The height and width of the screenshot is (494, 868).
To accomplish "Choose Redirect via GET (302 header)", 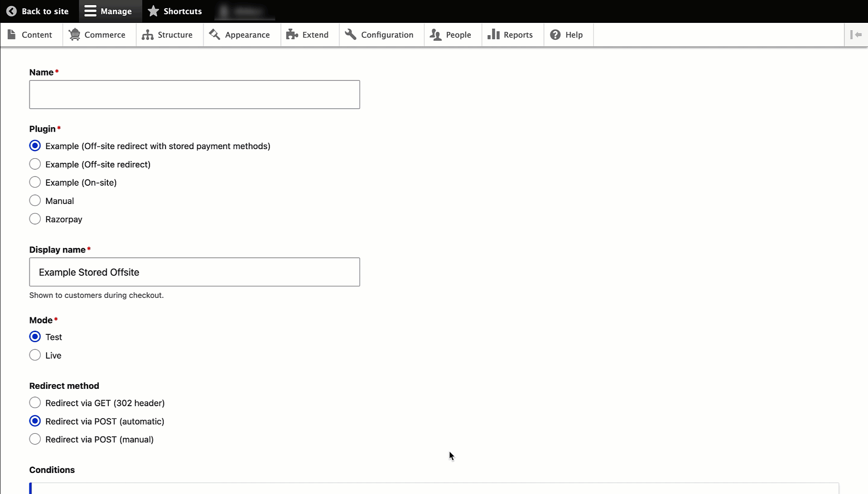I will coord(35,403).
